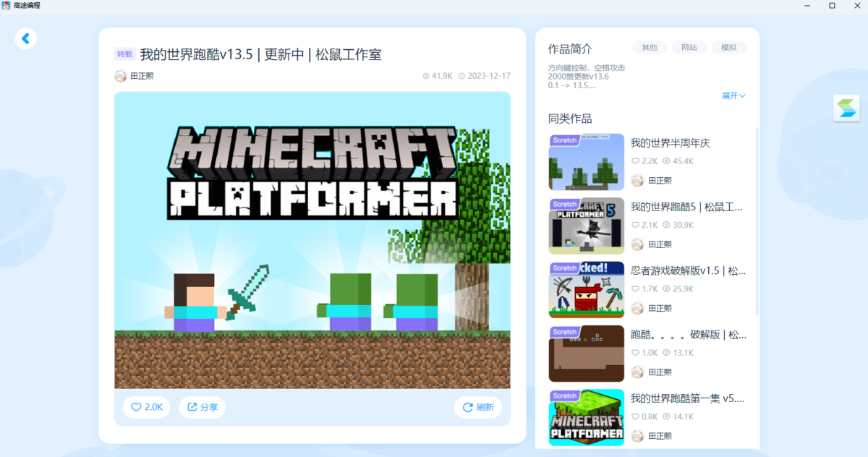Click author avatar under 忍者游戏破解版

[x=637, y=308]
